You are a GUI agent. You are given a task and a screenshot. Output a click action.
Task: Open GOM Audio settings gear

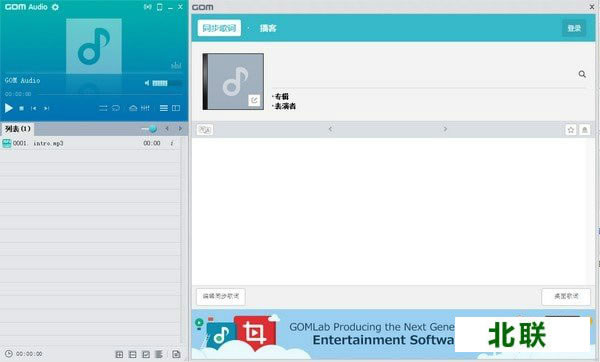[x=55, y=7]
